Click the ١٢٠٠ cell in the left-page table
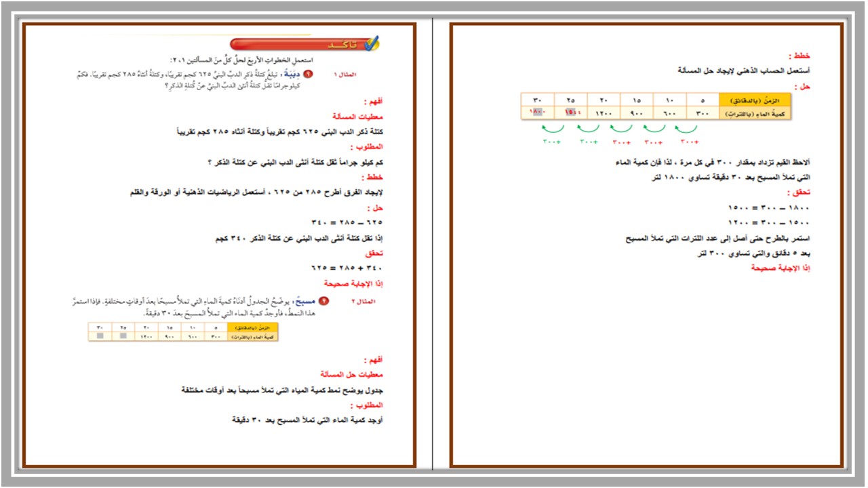 pyautogui.click(x=146, y=336)
